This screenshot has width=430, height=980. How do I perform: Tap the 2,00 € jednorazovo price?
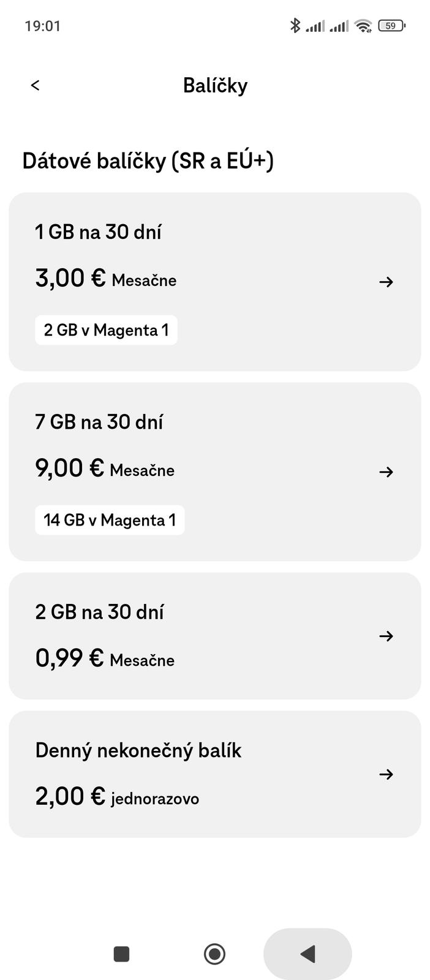tap(117, 797)
